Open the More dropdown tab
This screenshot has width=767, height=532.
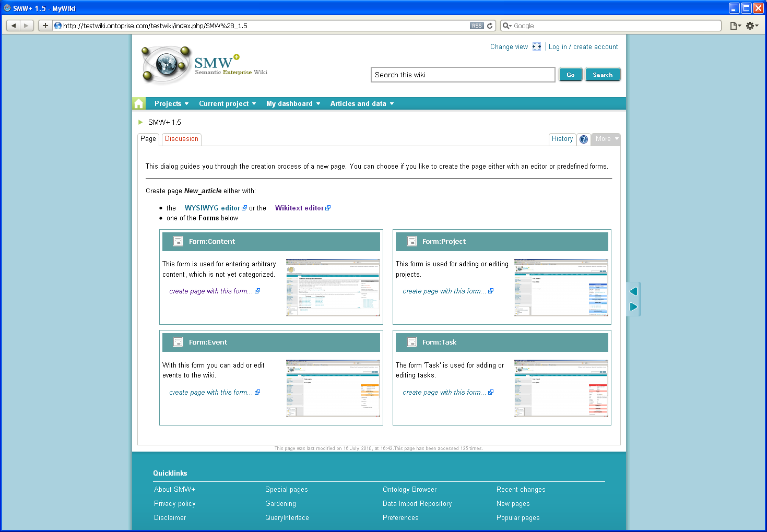click(x=606, y=139)
